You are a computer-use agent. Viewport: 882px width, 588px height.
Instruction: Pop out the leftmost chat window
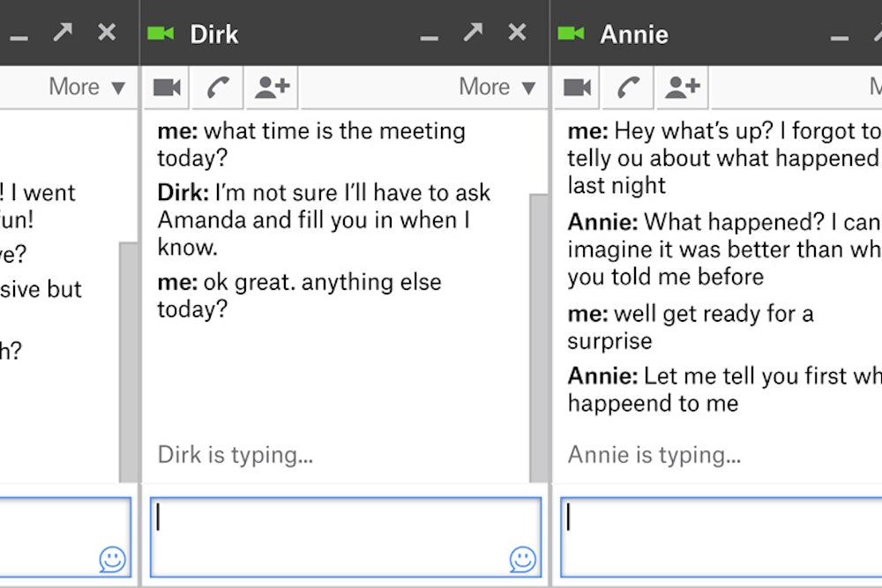click(x=64, y=33)
